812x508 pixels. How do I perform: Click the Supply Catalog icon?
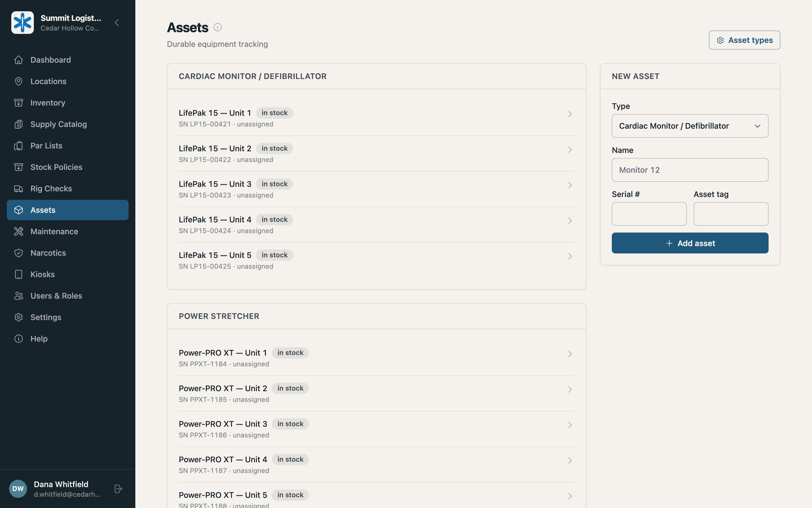click(18, 124)
